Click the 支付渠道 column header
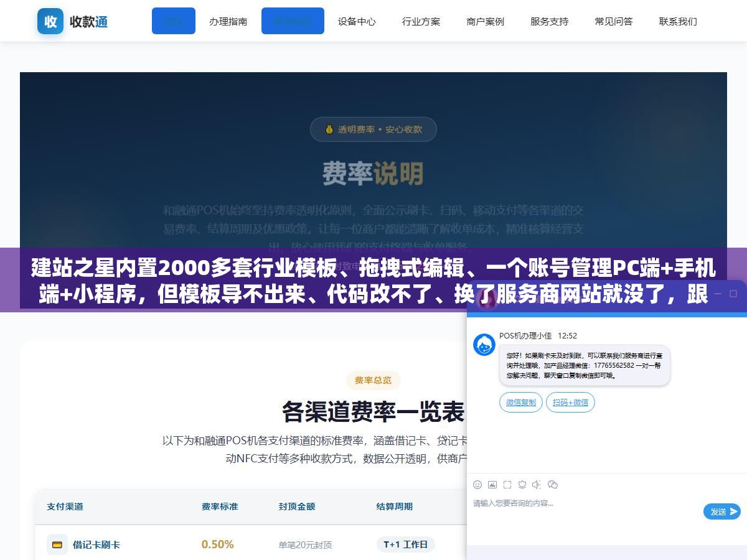The image size is (747, 560). [65, 506]
